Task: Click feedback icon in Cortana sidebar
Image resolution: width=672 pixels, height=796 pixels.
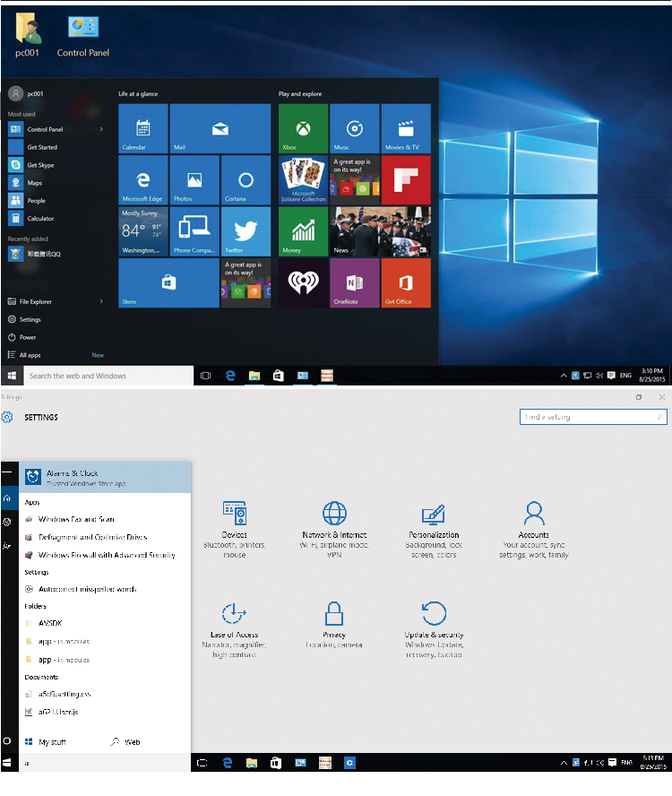Action: (x=7, y=546)
